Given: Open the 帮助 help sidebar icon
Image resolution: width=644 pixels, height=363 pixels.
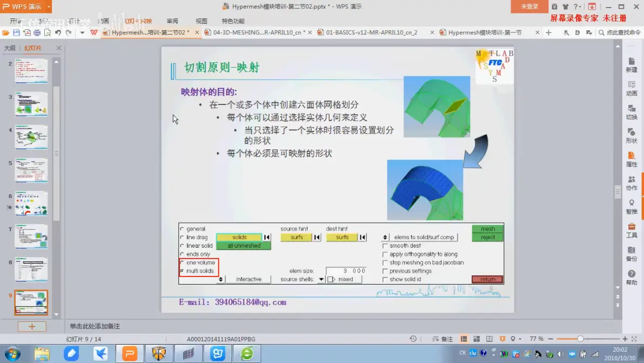Looking at the screenshot, I should (631, 278).
